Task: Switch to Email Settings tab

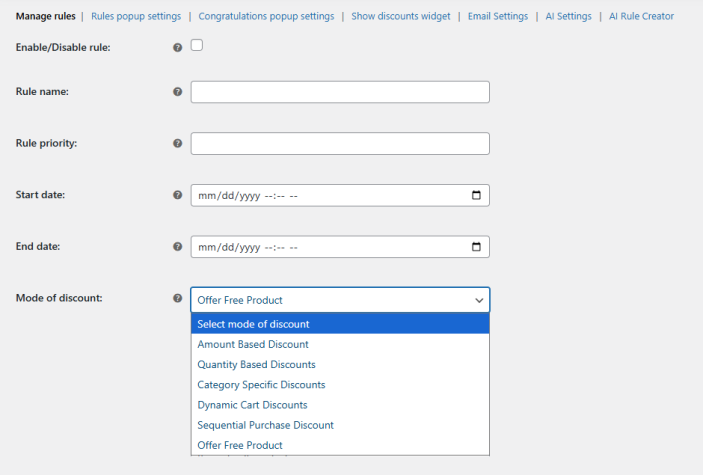Action: coord(497,16)
